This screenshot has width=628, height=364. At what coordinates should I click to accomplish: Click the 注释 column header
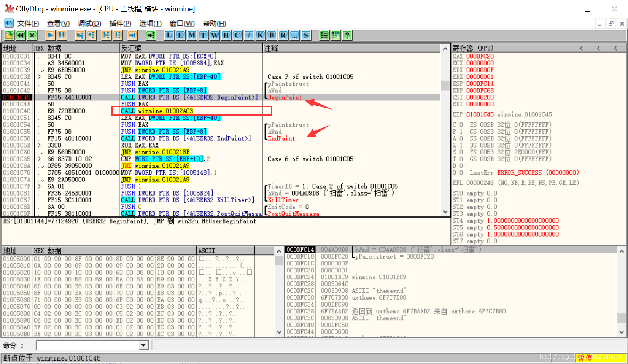(352, 48)
